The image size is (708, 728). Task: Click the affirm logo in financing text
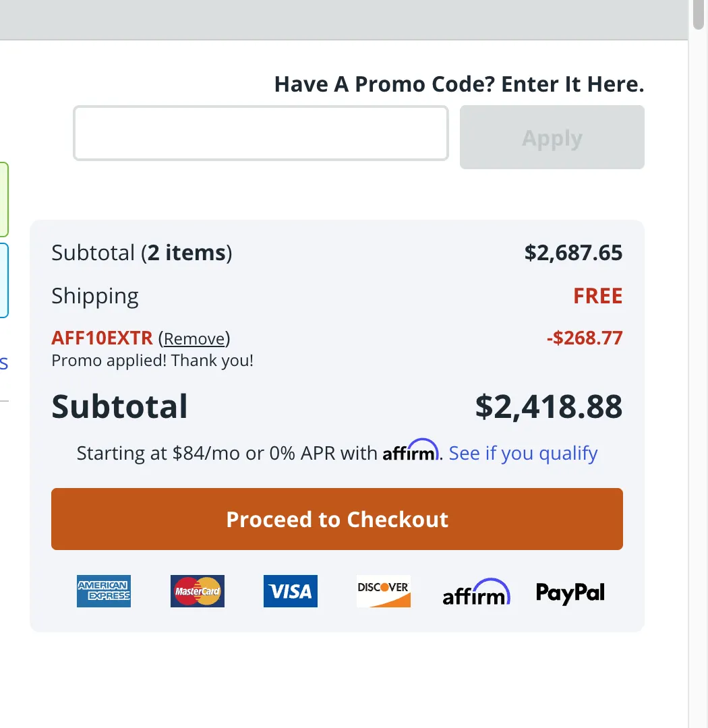coord(411,452)
